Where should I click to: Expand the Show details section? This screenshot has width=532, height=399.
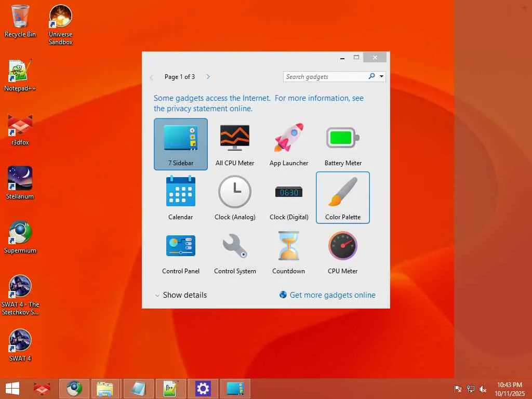[x=181, y=295]
